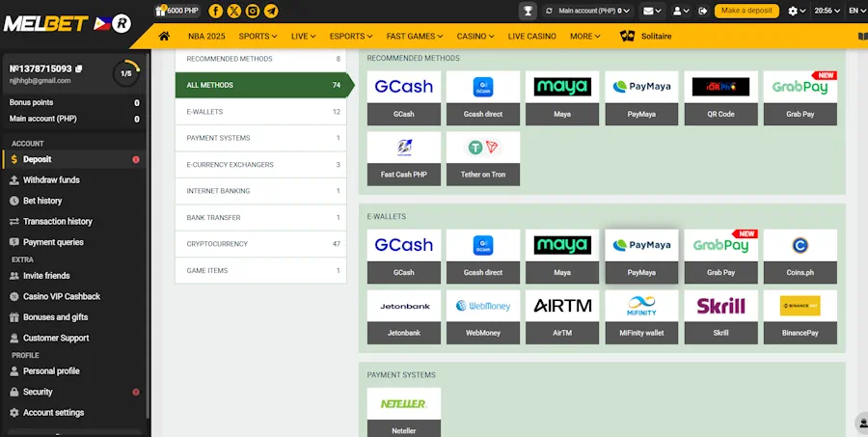This screenshot has width=868, height=437.
Task: Go to home via house icon
Action: click(x=164, y=36)
